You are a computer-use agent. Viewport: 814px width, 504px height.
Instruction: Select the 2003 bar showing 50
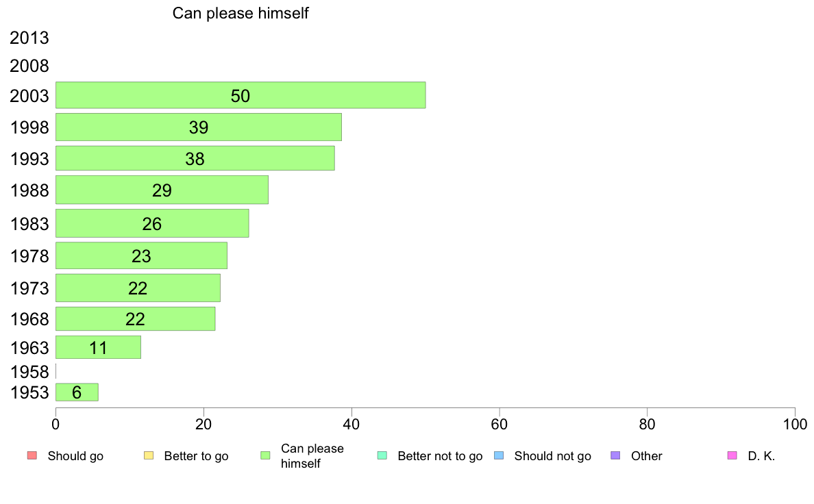click(x=241, y=95)
